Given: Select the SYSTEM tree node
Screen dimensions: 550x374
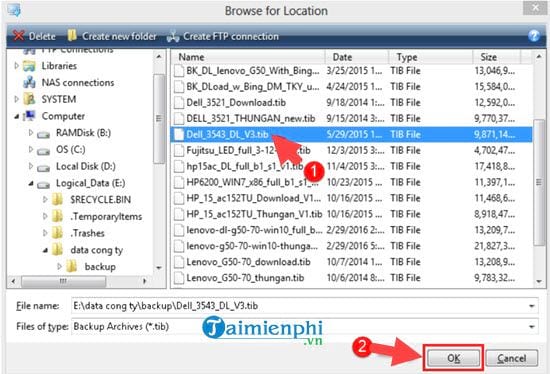Looking at the screenshot, I should point(59,99).
